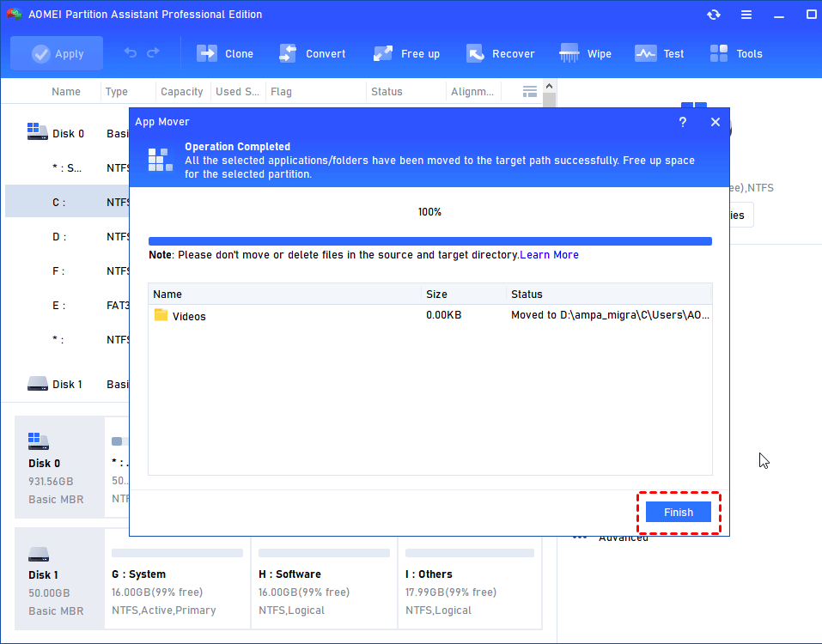822x644 pixels.
Task: Open the Tools menu
Action: 736,53
